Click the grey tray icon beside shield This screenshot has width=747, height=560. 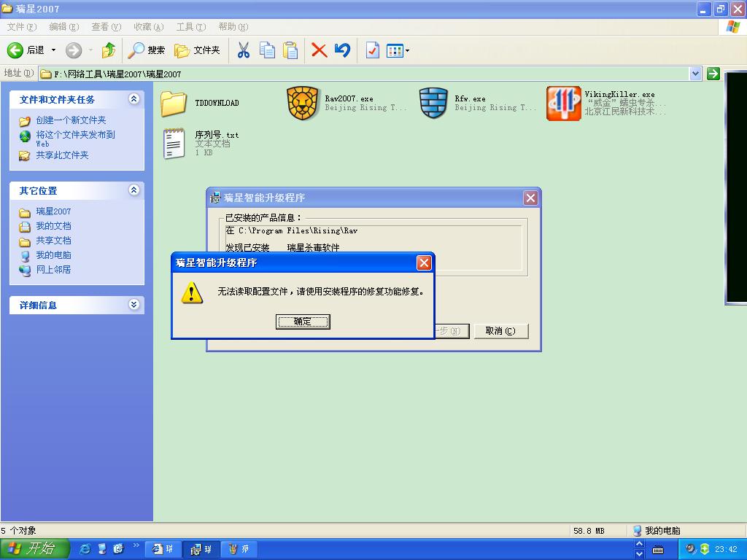click(691, 549)
